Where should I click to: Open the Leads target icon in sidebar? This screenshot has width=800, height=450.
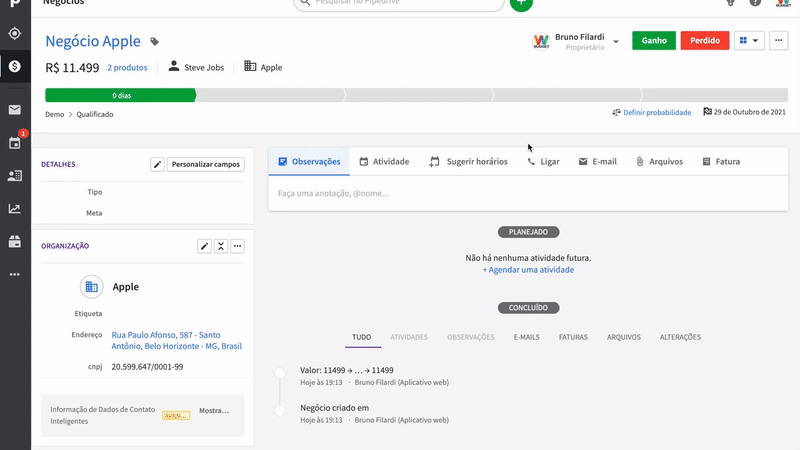[15, 33]
